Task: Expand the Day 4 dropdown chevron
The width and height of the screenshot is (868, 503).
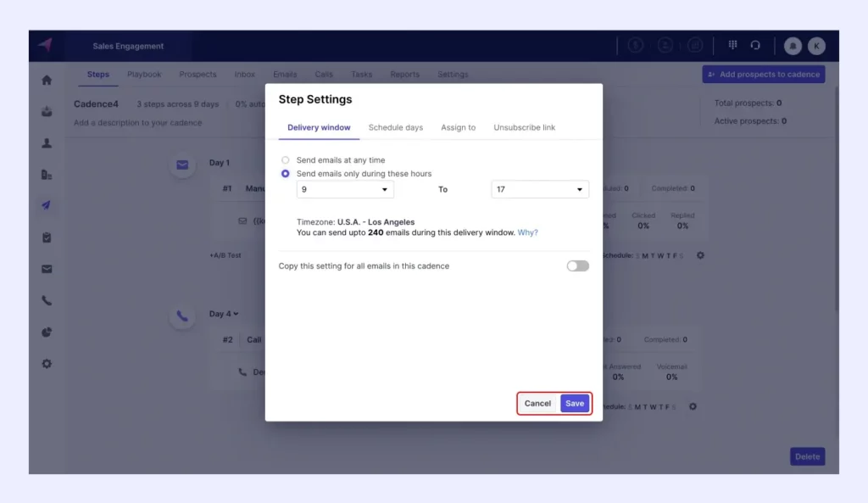Action: 236,314
